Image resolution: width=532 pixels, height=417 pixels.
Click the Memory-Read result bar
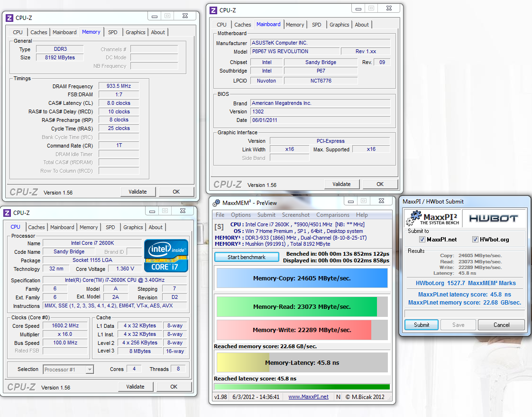pyautogui.click(x=302, y=306)
